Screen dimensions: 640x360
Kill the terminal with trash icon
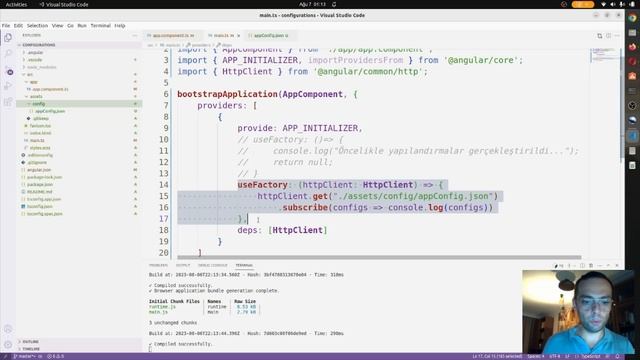[591, 266]
